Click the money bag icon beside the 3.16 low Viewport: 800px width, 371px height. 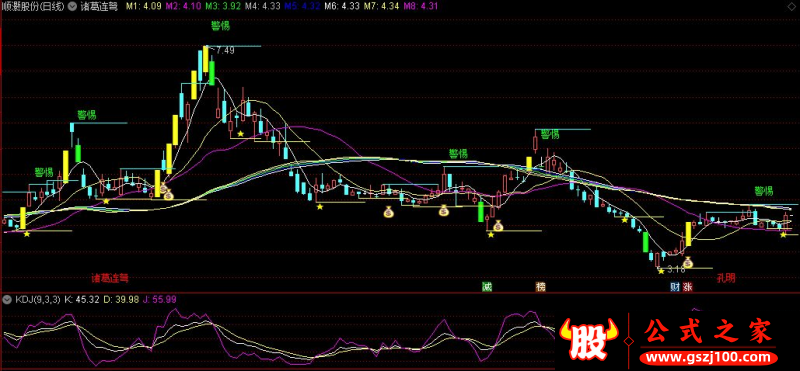click(688, 262)
